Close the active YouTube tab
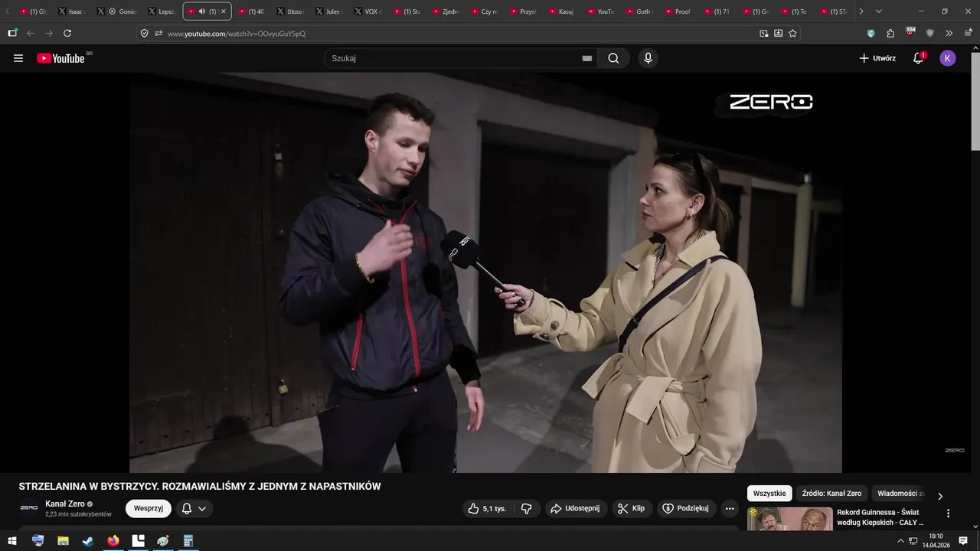 point(224,11)
